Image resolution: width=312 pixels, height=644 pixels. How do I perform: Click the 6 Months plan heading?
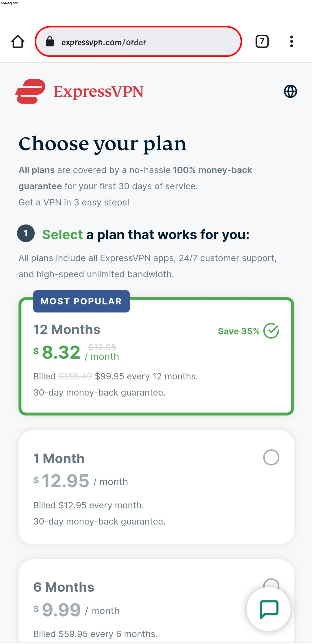coord(64,587)
